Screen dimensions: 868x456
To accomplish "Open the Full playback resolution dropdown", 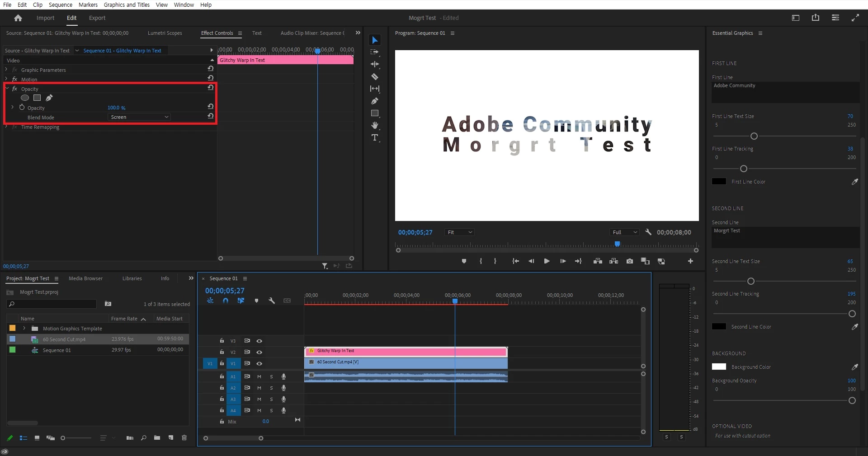I will (x=624, y=232).
